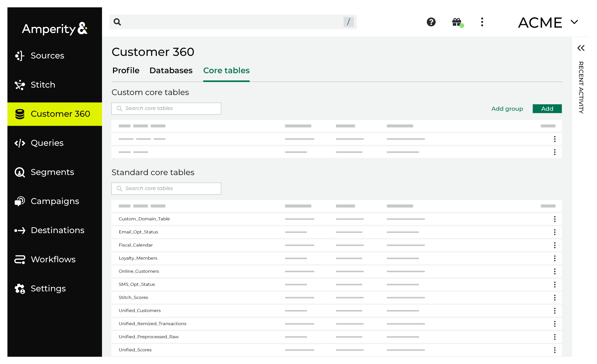Image resolution: width=597 pixels, height=364 pixels.
Task: Open the help question mark icon
Action: tap(431, 22)
